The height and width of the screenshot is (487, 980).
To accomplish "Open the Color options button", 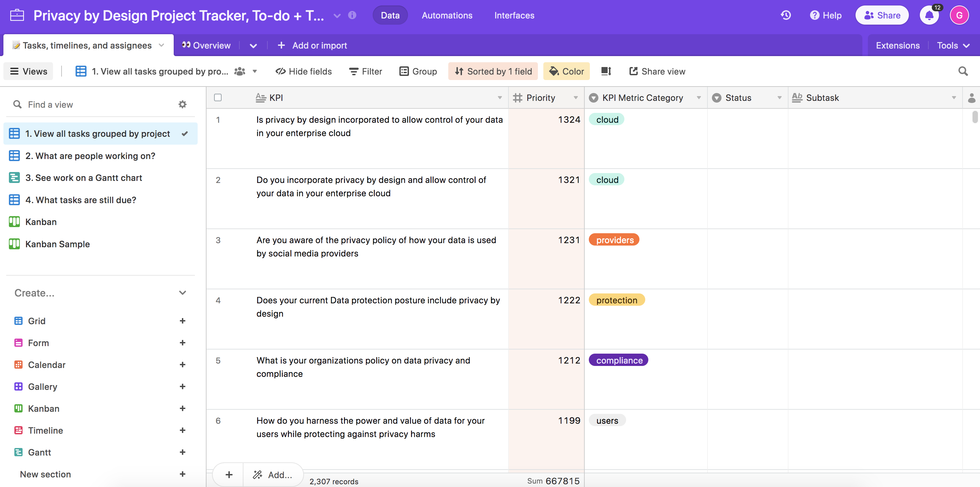I will (567, 71).
